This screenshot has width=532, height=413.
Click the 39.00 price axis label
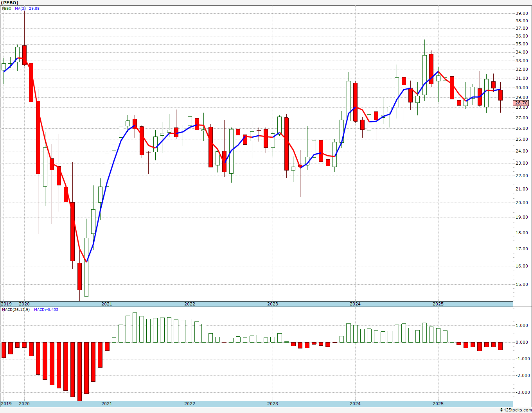tap(521, 13)
